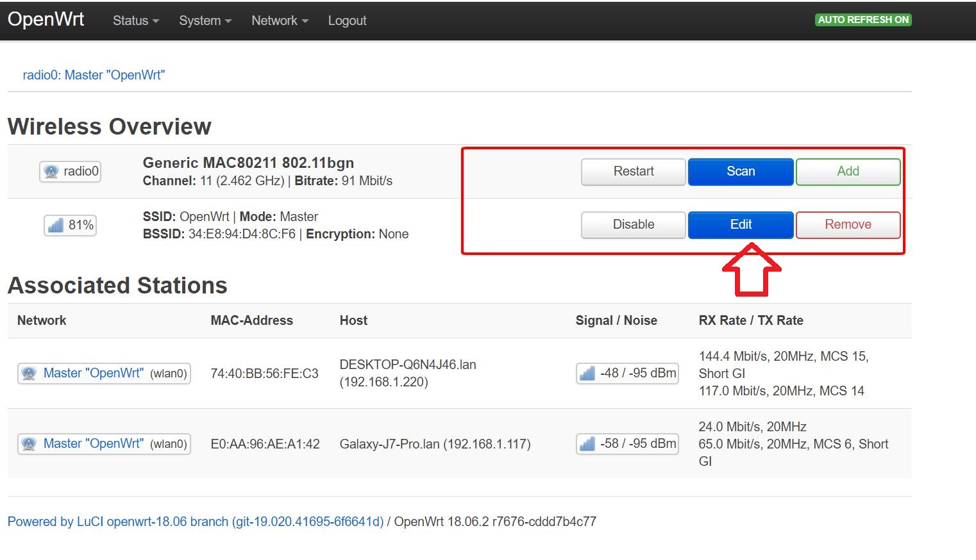This screenshot has width=976, height=560.
Task: Click the signal icon beside -48 / -95 dBm
Action: [587, 373]
